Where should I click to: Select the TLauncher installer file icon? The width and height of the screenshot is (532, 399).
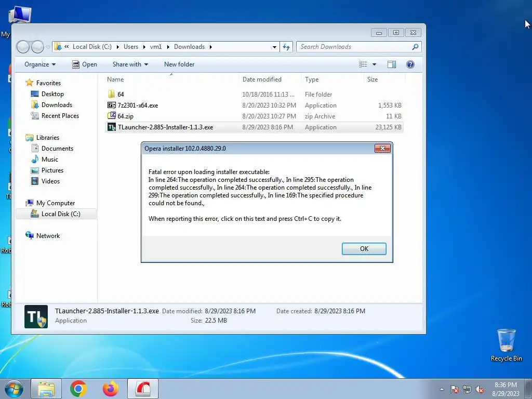click(111, 127)
